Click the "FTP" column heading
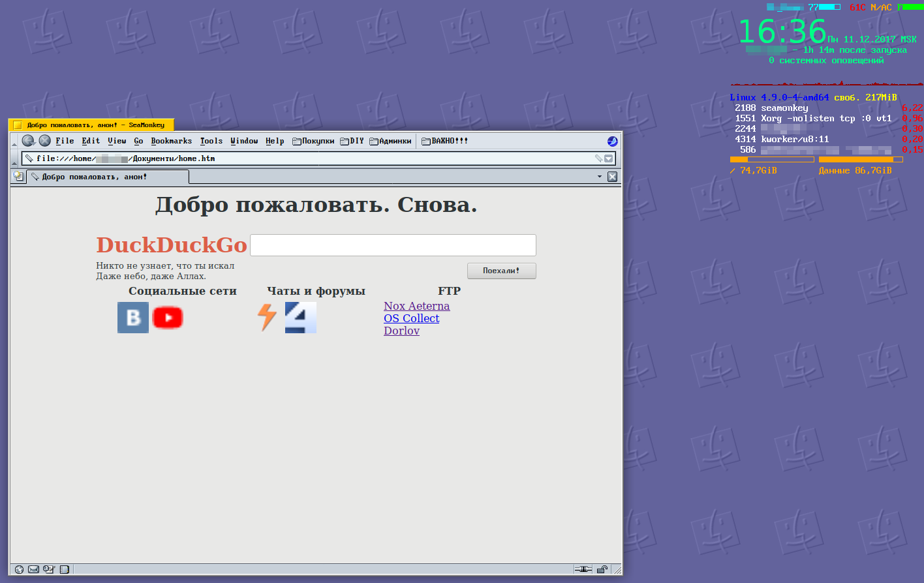The height and width of the screenshot is (583, 924). click(449, 291)
